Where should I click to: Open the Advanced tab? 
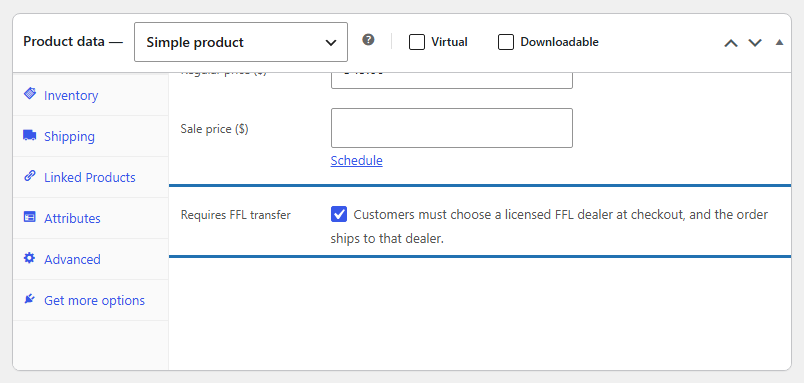(91, 259)
